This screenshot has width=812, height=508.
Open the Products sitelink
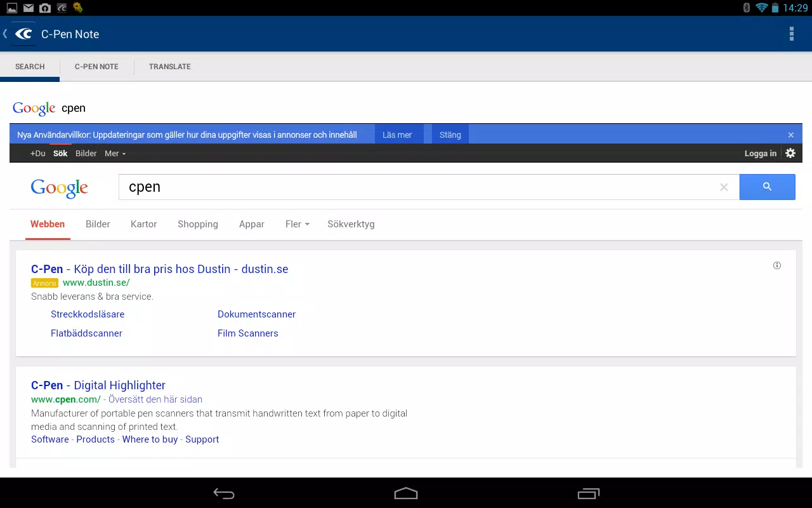pos(96,439)
